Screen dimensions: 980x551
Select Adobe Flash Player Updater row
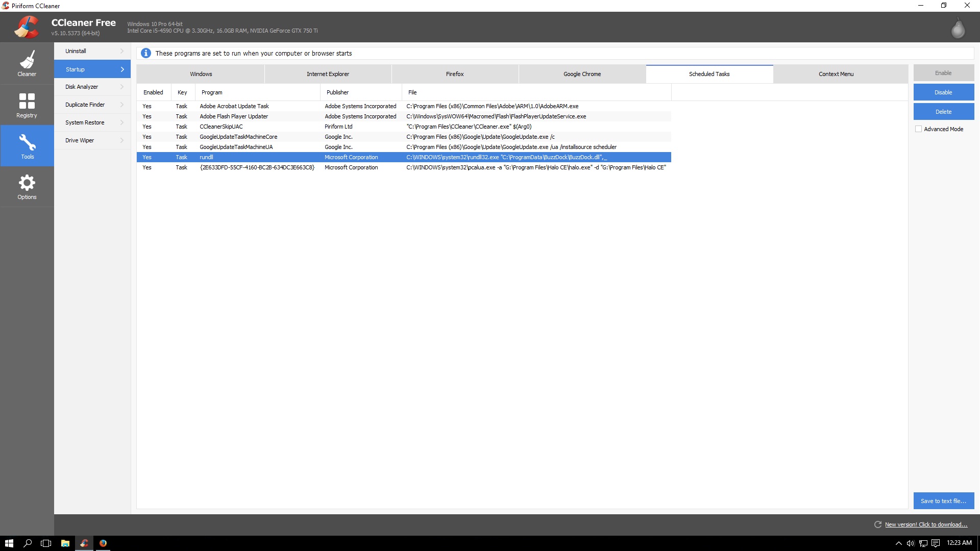coord(404,116)
